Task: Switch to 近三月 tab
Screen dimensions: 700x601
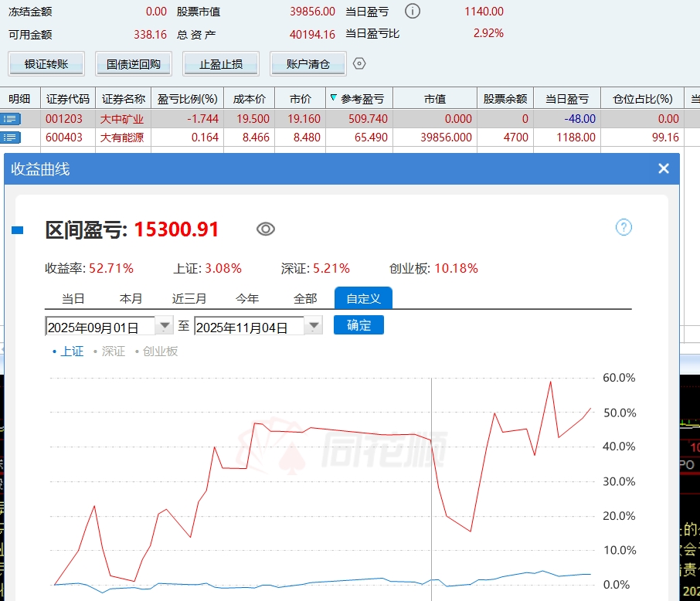Action: click(x=189, y=298)
